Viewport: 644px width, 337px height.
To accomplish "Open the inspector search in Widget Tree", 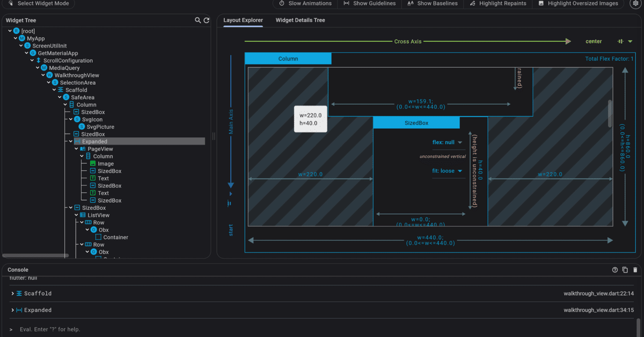I will [x=197, y=20].
